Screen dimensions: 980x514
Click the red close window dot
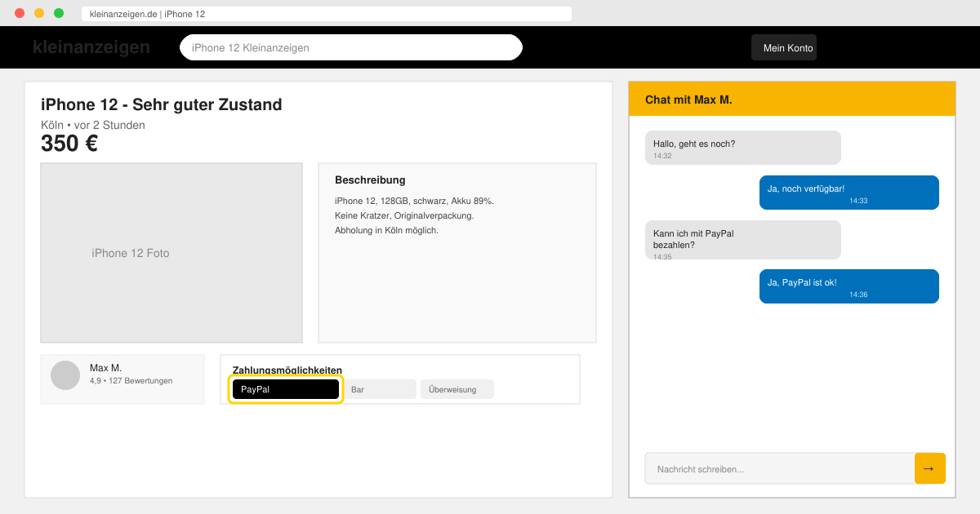[20, 13]
